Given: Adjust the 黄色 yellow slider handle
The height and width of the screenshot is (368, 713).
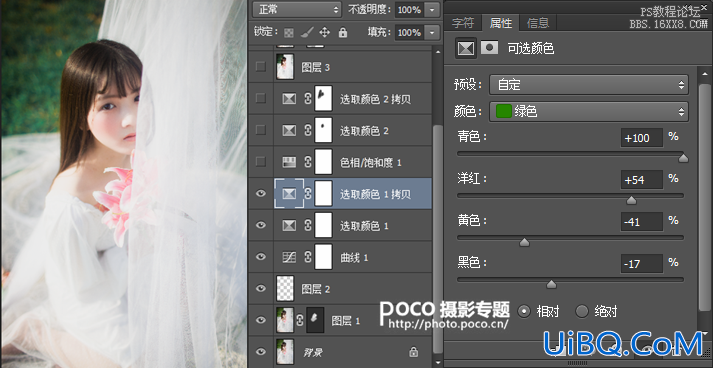Looking at the screenshot, I should pos(524,242).
